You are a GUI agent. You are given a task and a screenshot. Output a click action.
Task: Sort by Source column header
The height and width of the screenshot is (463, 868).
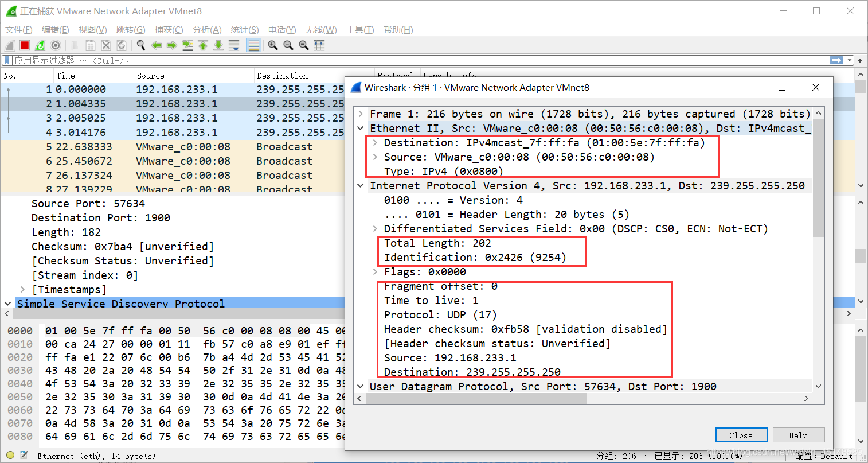pos(194,76)
